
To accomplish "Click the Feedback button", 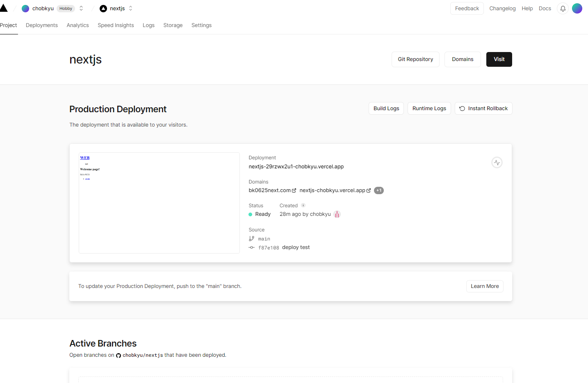I will point(467,9).
